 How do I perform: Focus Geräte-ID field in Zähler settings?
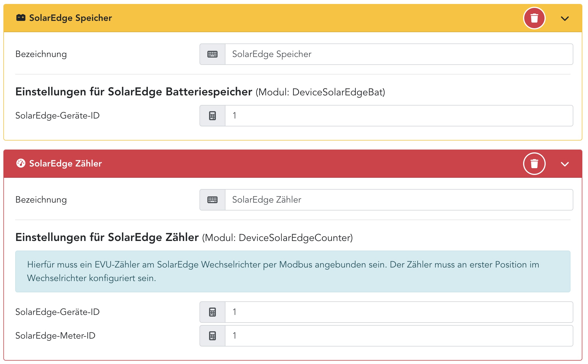(398, 312)
